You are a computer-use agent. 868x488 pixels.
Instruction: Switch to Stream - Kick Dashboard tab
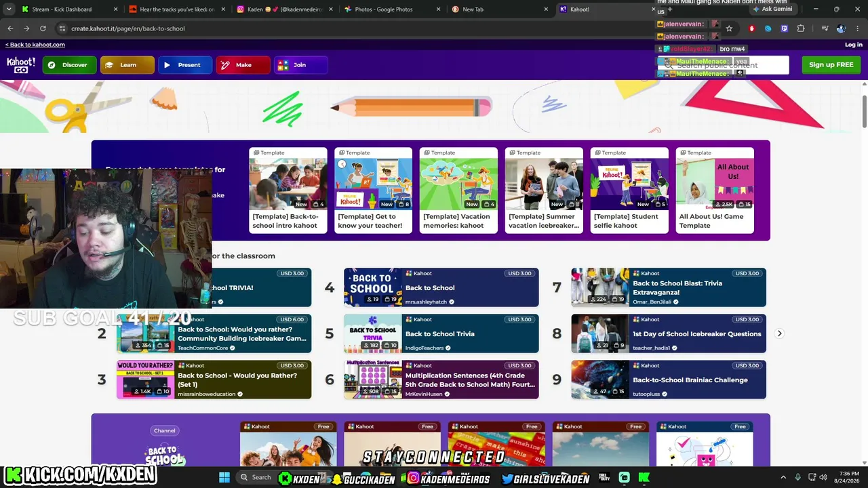point(70,9)
